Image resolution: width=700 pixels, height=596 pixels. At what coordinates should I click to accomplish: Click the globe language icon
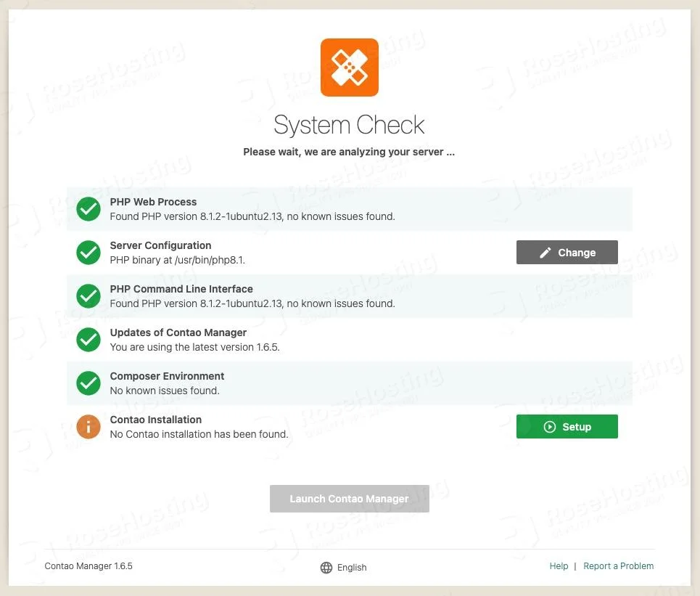(x=326, y=568)
